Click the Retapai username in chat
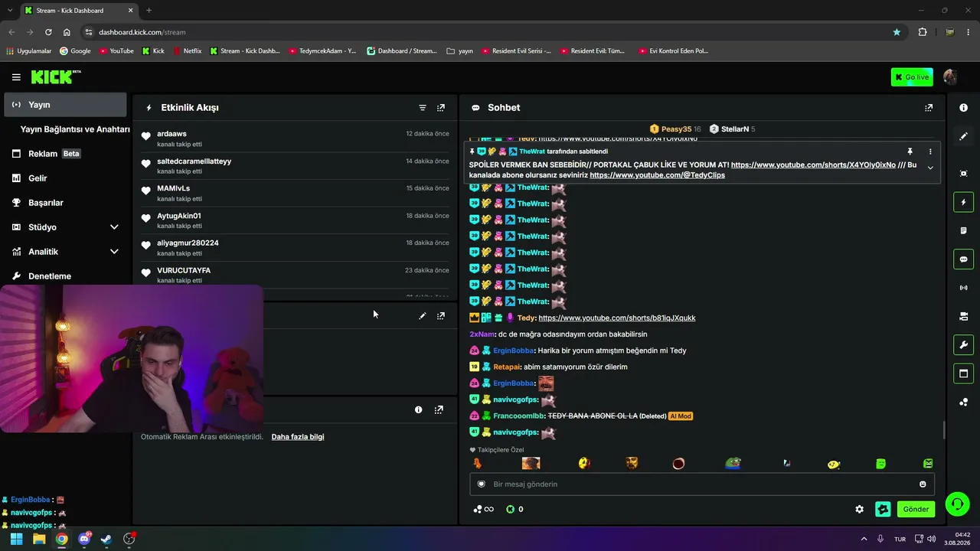This screenshot has height=551, width=980. point(506,367)
